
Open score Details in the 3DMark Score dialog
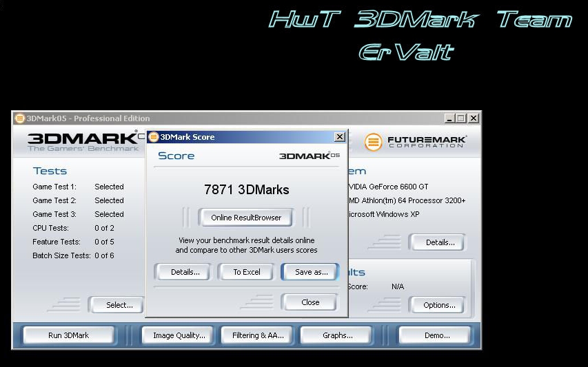(185, 272)
